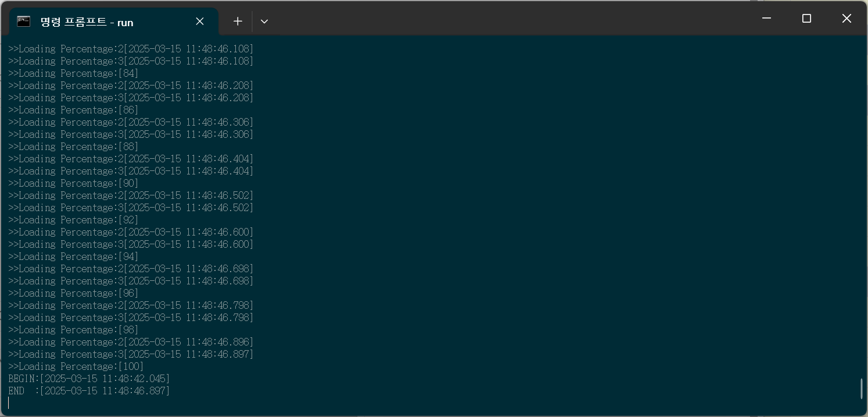Open the profile dropdown menu

tap(264, 22)
